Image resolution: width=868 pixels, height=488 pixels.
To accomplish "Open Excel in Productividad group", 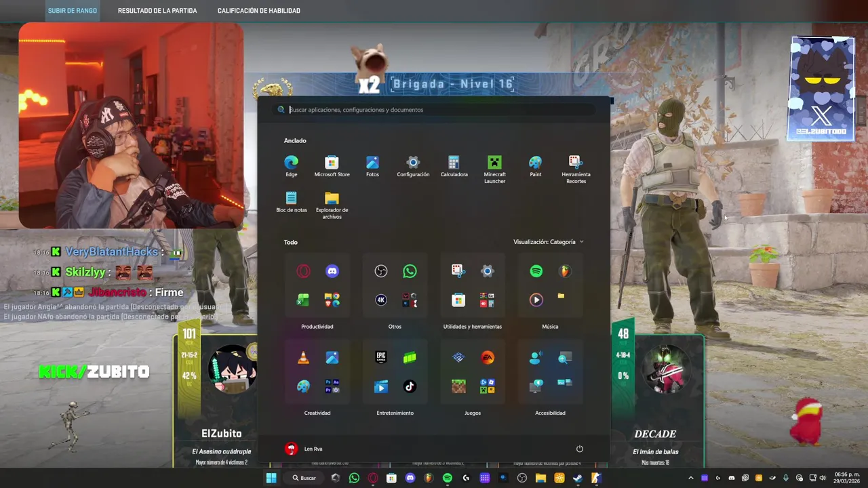I will point(303,300).
